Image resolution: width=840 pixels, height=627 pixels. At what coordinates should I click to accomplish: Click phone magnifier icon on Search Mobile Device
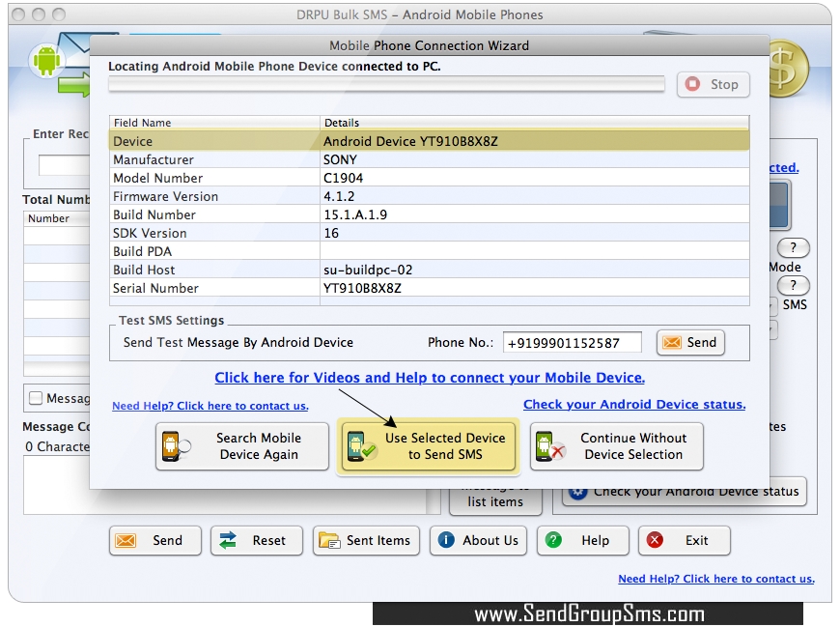point(175,446)
